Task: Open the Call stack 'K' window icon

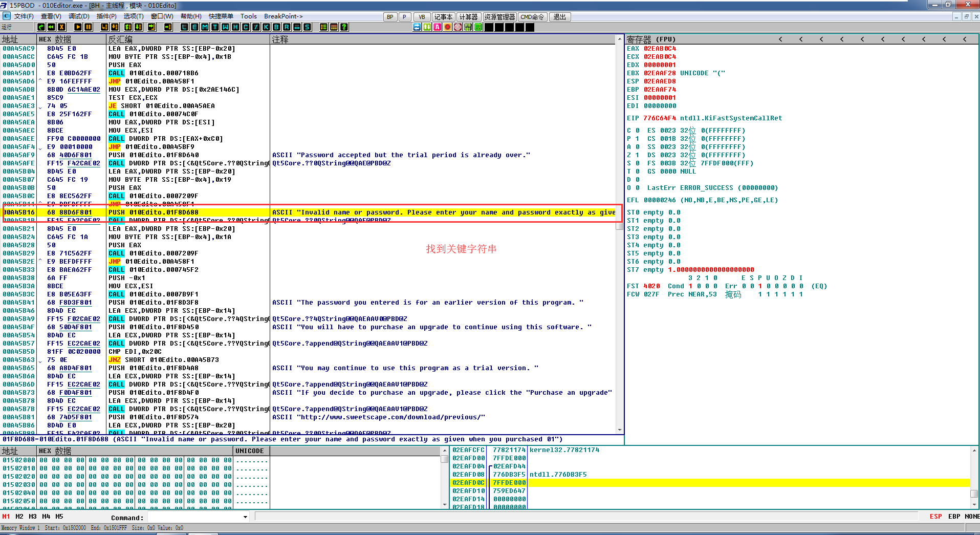Action: [266, 27]
